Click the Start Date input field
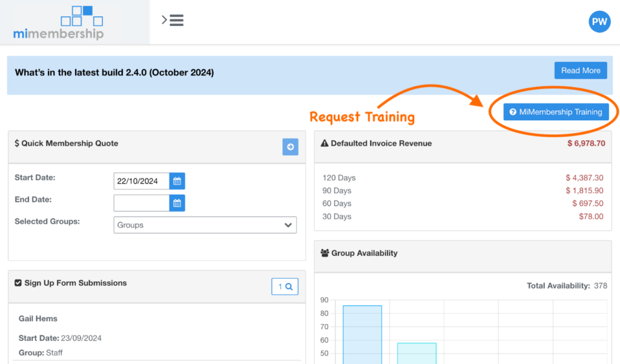620x364 pixels. pyautogui.click(x=141, y=181)
